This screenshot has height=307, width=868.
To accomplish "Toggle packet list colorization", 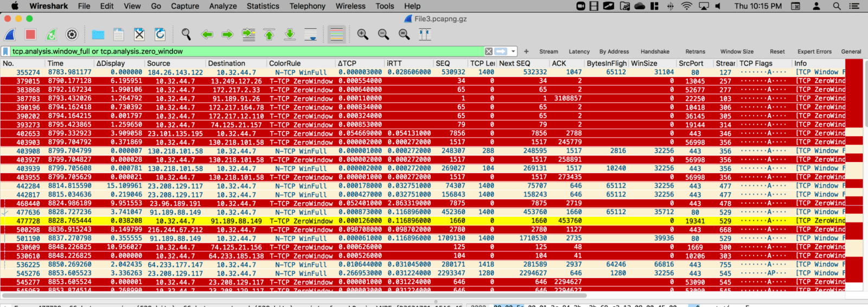I will tap(336, 35).
